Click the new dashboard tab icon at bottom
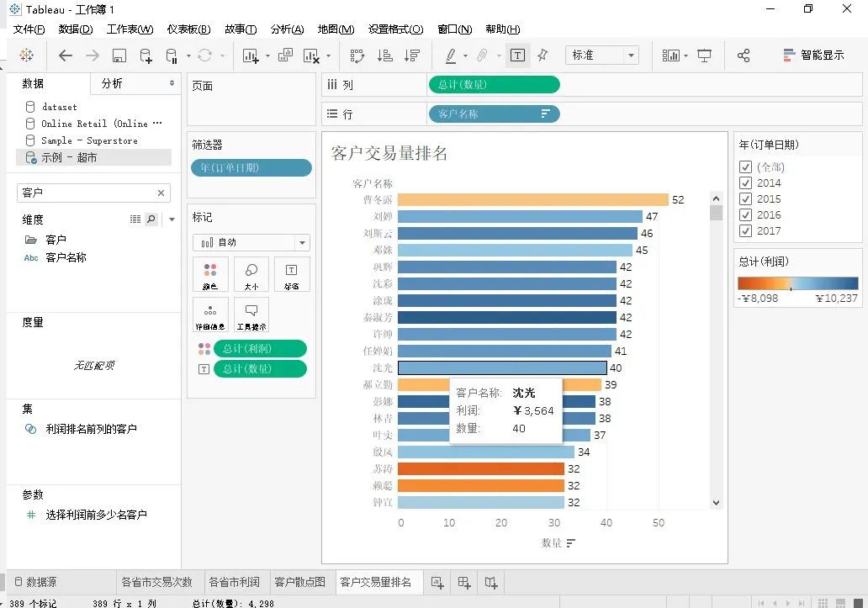868x608 pixels. (x=464, y=583)
